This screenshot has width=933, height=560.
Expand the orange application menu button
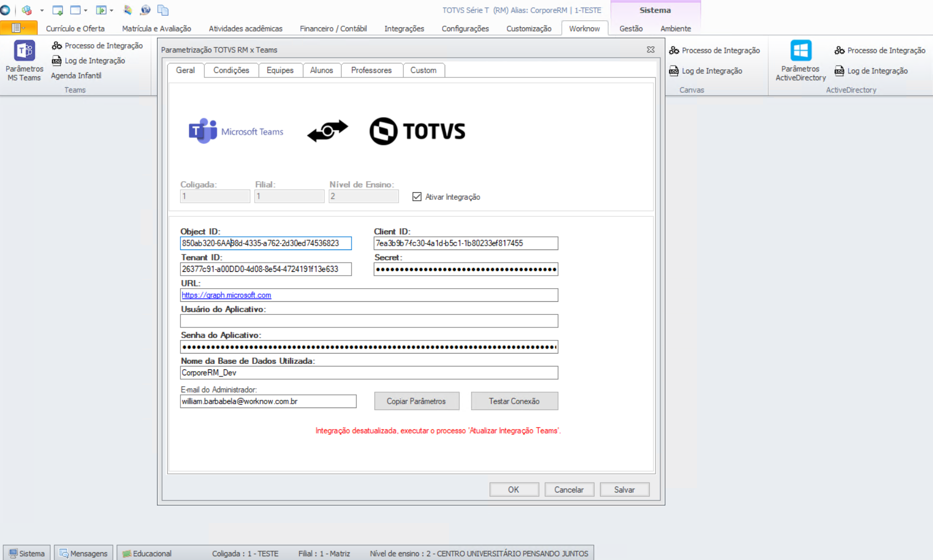19,28
